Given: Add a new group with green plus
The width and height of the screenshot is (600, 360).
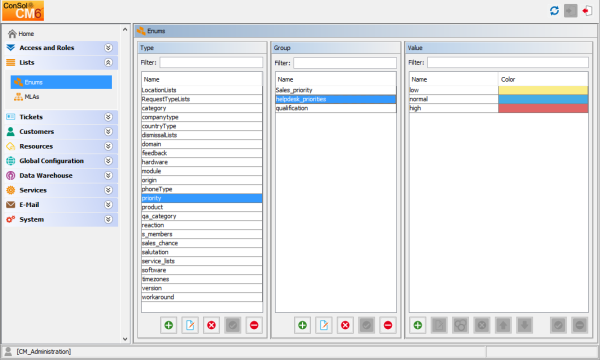Looking at the screenshot, I should (x=302, y=325).
